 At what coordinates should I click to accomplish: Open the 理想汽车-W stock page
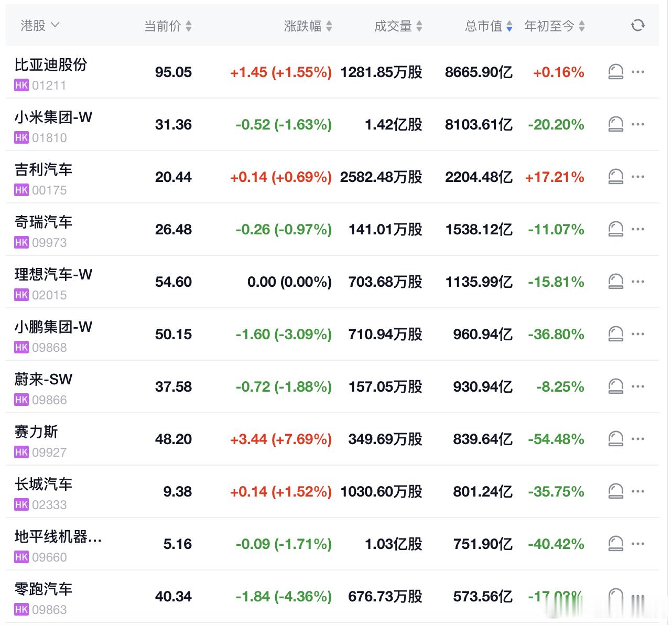53,274
